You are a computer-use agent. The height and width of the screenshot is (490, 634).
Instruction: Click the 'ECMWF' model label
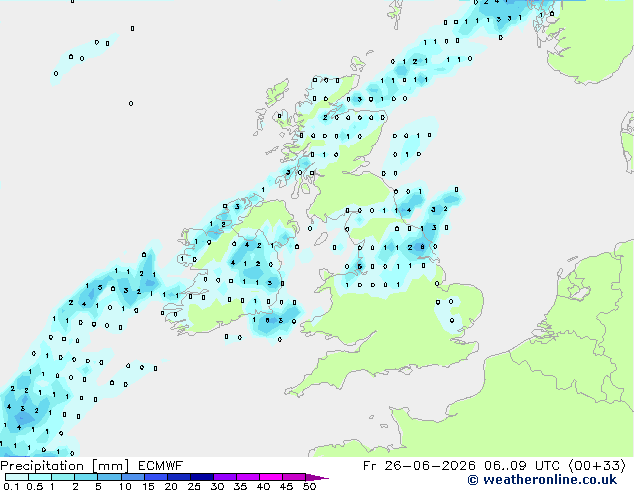pyautogui.click(x=161, y=466)
